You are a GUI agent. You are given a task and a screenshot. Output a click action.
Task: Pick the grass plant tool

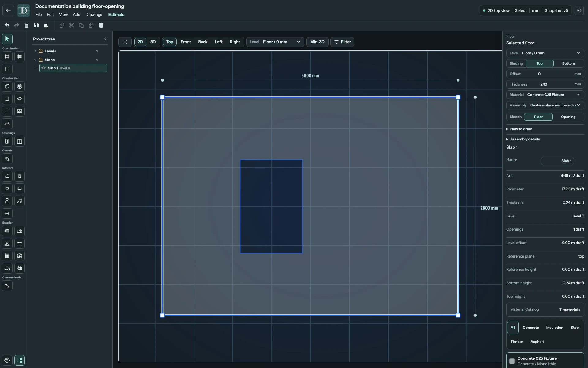click(20, 268)
